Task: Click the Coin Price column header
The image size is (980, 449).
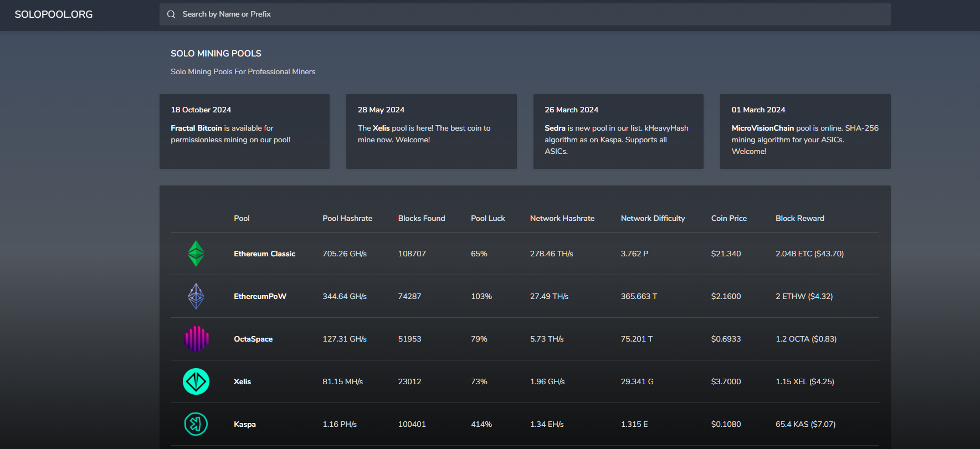Action: point(729,218)
